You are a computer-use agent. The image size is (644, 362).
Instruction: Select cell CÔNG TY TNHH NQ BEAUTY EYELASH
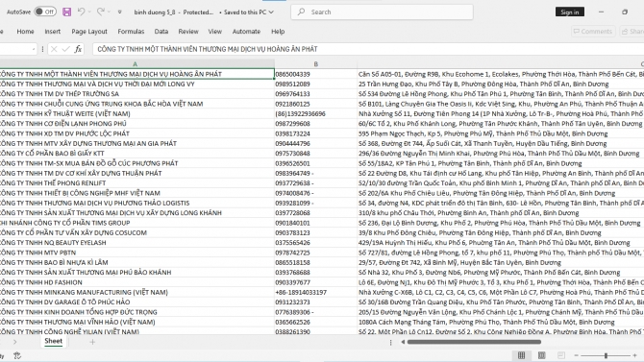136,243
